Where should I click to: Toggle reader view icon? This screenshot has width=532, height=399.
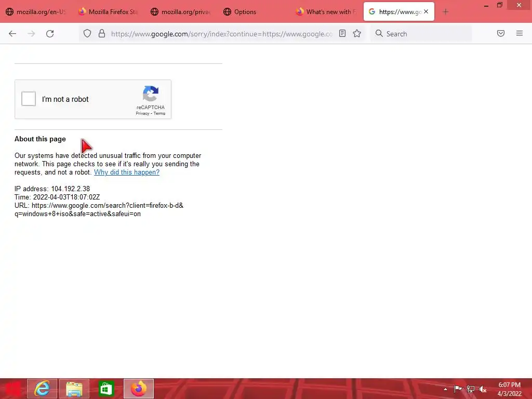tap(342, 34)
